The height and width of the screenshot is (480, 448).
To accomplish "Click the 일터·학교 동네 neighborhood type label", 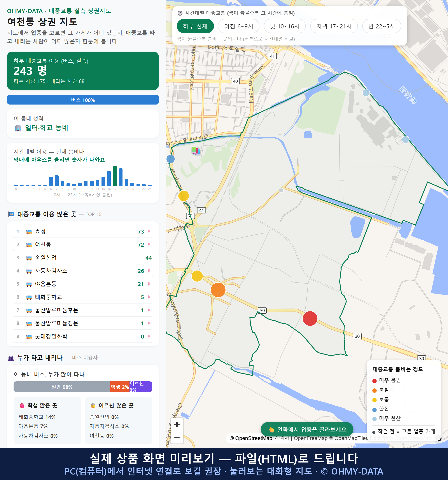I will coord(47,128).
